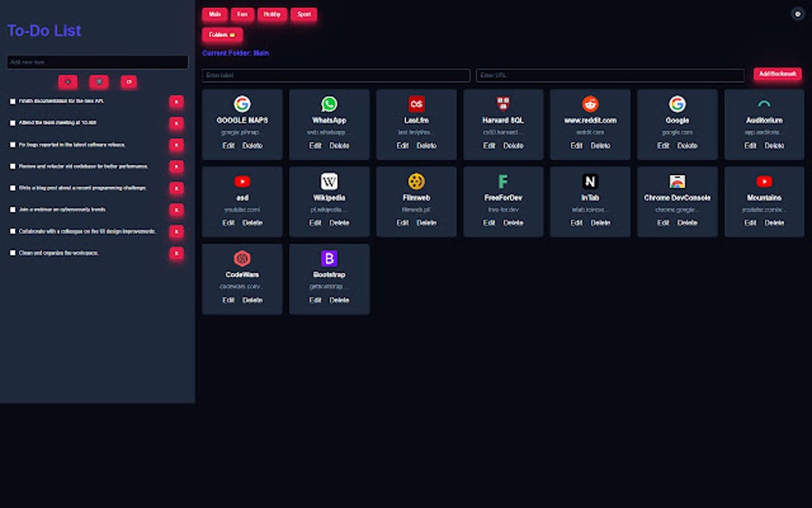Switch to the Sport folder tab
This screenshot has height=508, width=812.
click(x=303, y=14)
